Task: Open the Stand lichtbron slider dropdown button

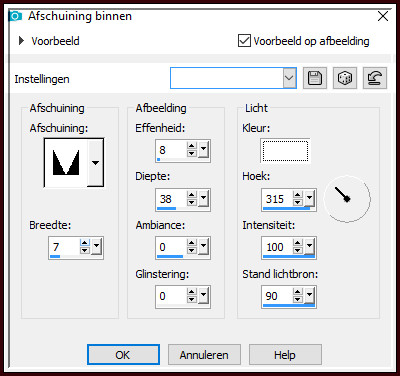Action: coord(309,295)
